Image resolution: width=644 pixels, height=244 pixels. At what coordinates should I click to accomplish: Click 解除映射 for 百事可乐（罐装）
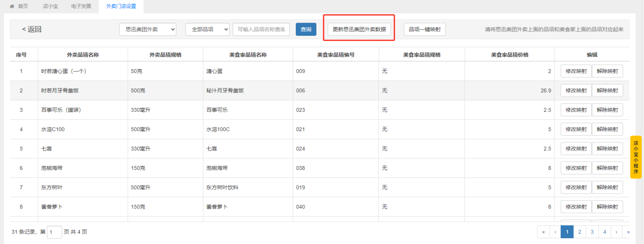tap(607, 110)
